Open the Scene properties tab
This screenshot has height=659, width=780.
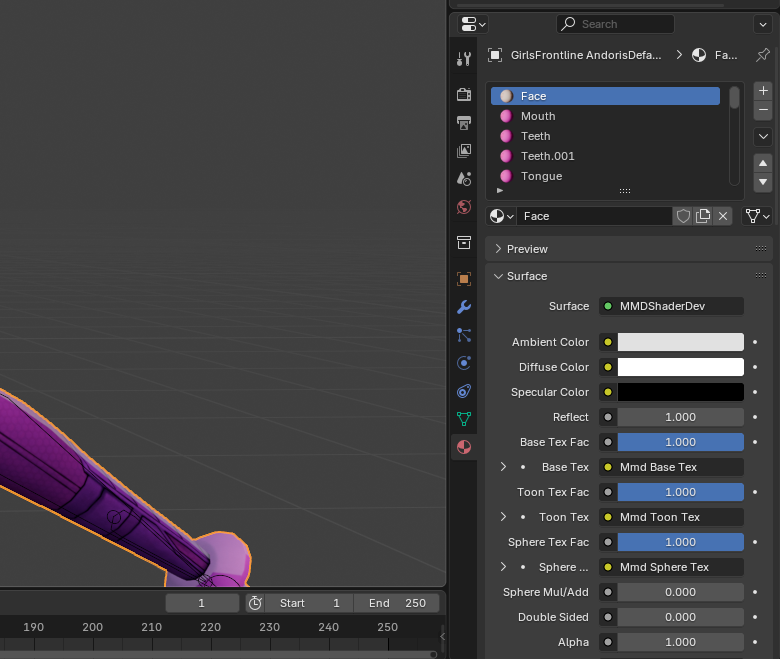[464, 179]
